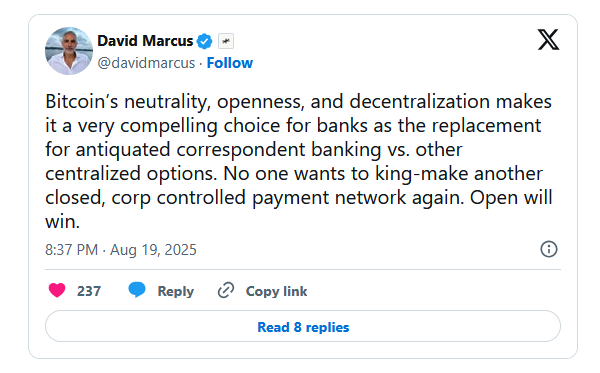Open the 8:37 PM Aug 19, 2025 timestamp
The height and width of the screenshot is (373, 600).
point(121,250)
